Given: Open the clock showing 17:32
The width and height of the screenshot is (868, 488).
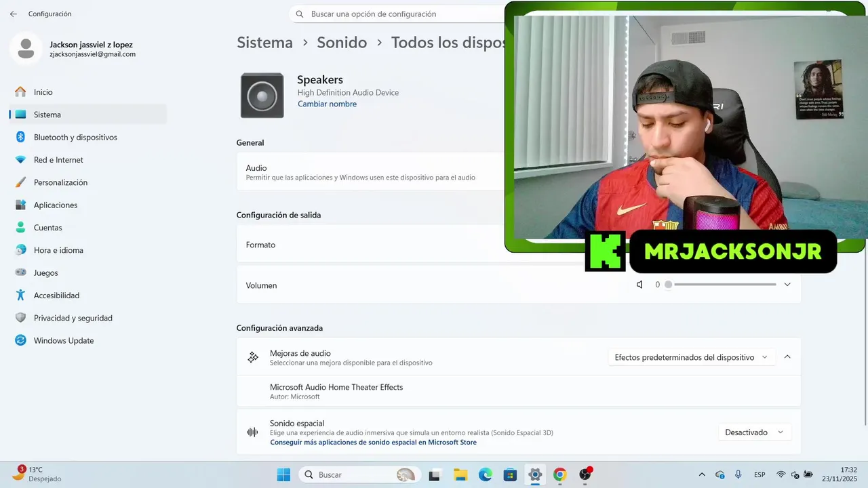Looking at the screenshot, I should [840, 474].
